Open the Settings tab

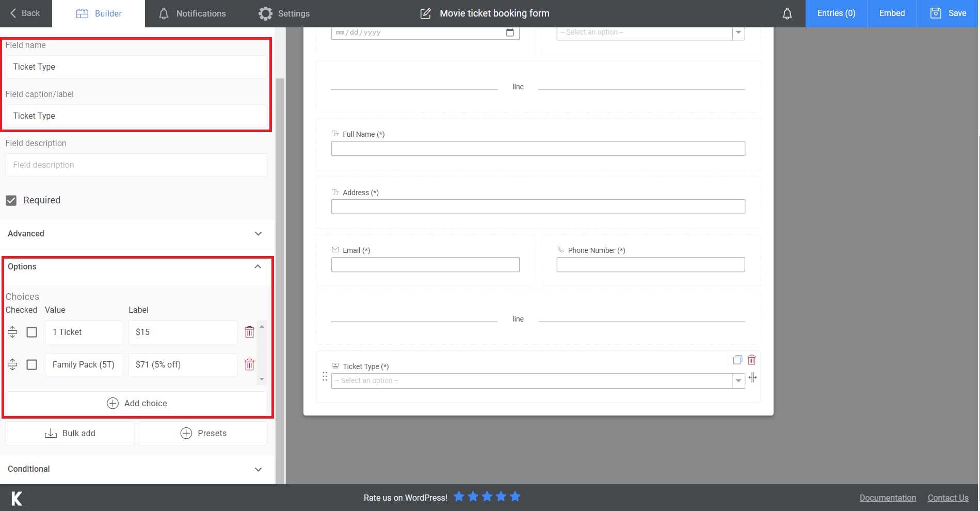point(283,13)
